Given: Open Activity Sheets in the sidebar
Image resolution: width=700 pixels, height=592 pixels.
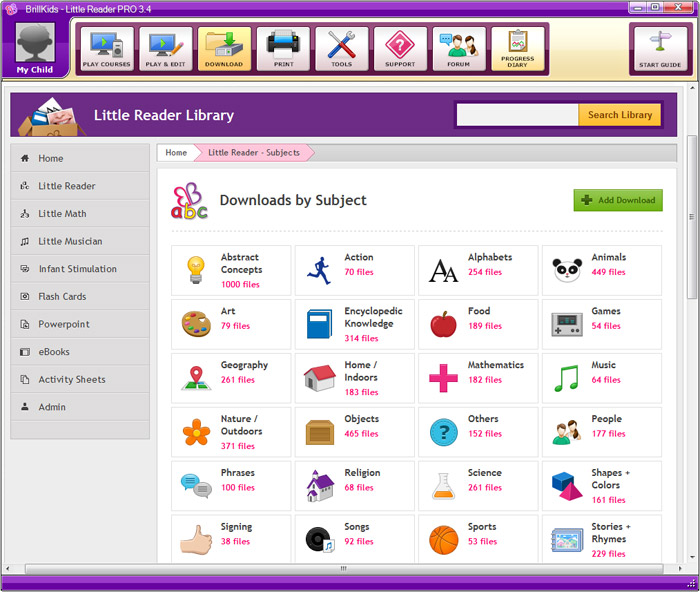Looking at the screenshot, I should click(80, 379).
